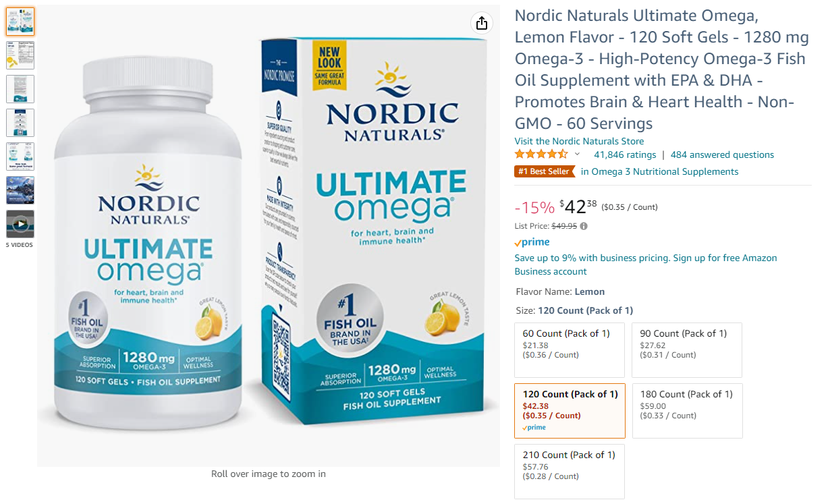Play the product video thumbnail
The height and width of the screenshot is (504, 828).
click(20, 224)
